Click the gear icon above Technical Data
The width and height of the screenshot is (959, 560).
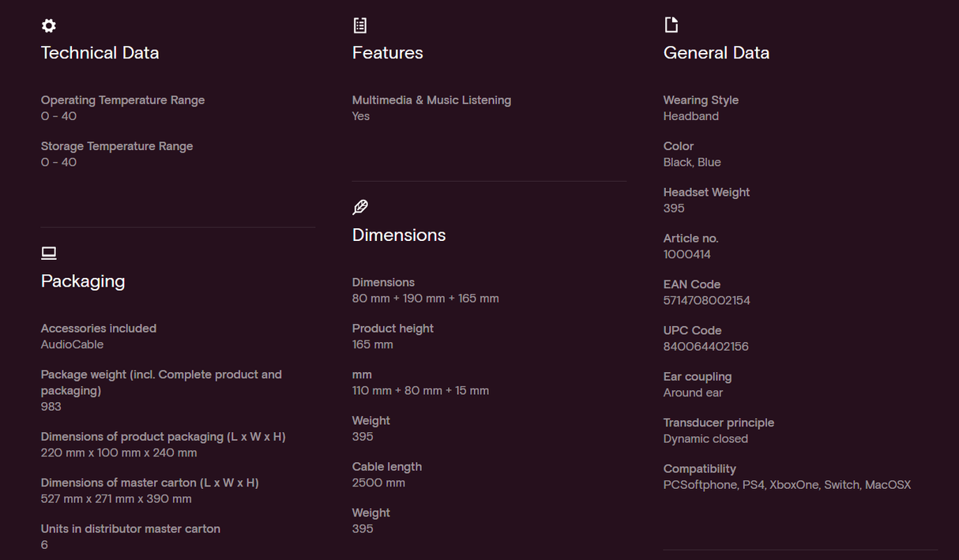click(49, 26)
